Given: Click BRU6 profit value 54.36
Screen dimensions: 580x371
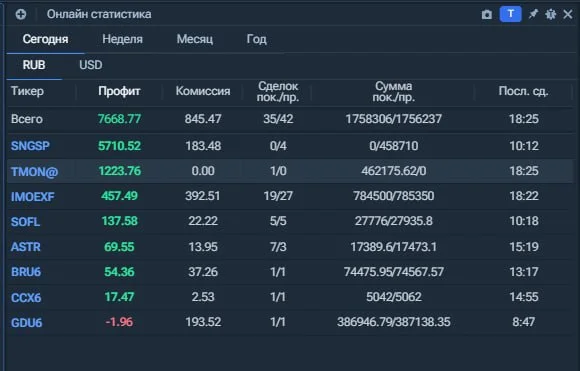Looking at the screenshot, I should pos(119,272).
